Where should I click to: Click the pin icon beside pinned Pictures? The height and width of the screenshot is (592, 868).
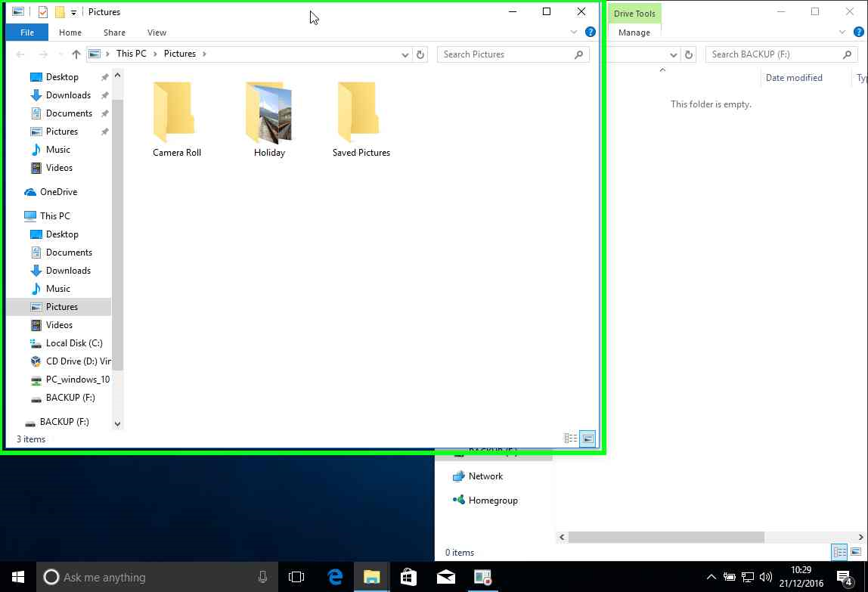(x=104, y=132)
